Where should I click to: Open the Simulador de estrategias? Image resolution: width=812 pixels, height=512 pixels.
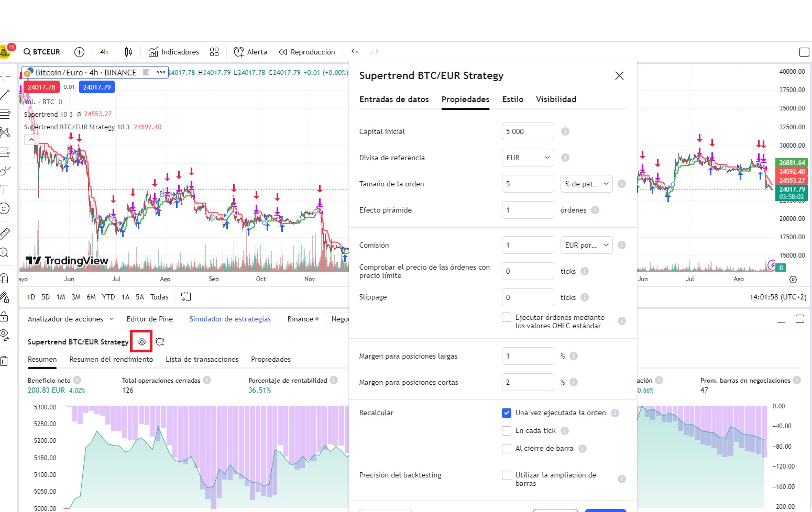click(x=229, y=319)
